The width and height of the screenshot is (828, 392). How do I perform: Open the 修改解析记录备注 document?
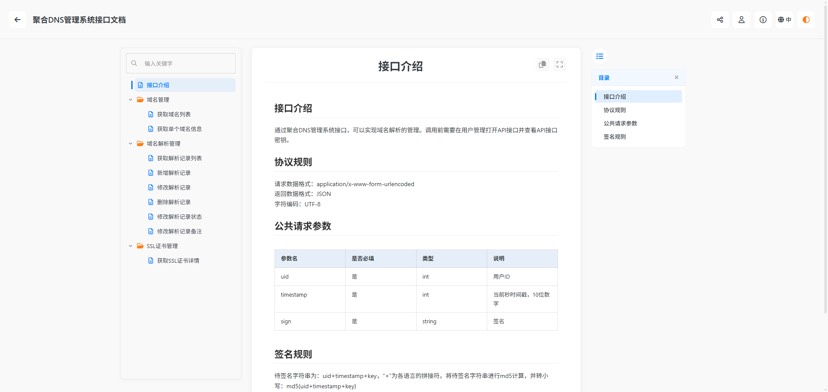tap(180, 231)
